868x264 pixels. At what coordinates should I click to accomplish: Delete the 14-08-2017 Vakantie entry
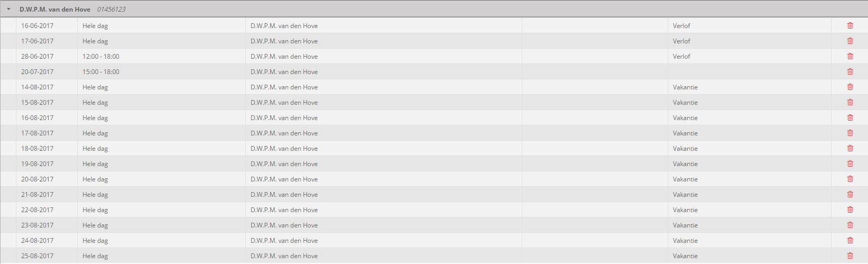[850, 87]
